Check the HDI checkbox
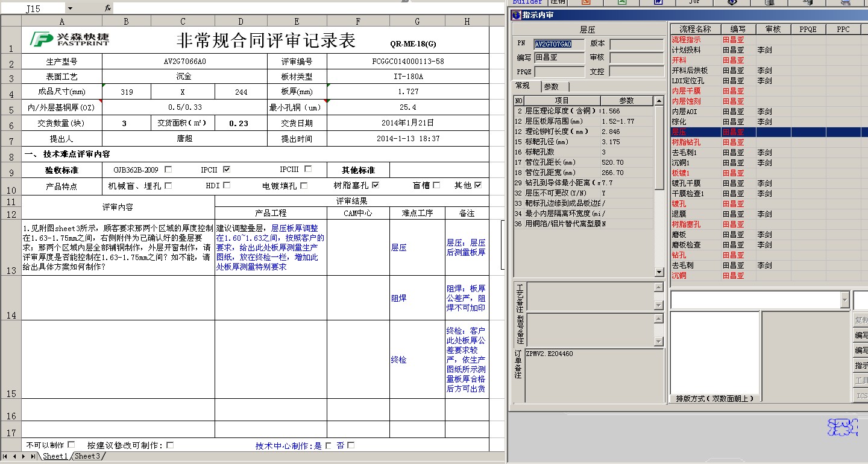Screen dimensions: 868x464 tap(227, 186)
